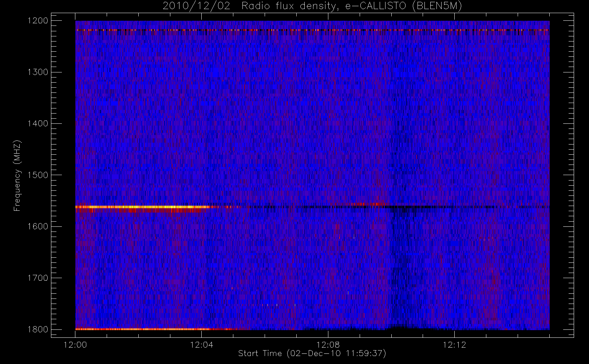Click the plot title '2010/12/02 Radio flux density, e-CALLISTO (BLEN5M)'

click(312, 6)
